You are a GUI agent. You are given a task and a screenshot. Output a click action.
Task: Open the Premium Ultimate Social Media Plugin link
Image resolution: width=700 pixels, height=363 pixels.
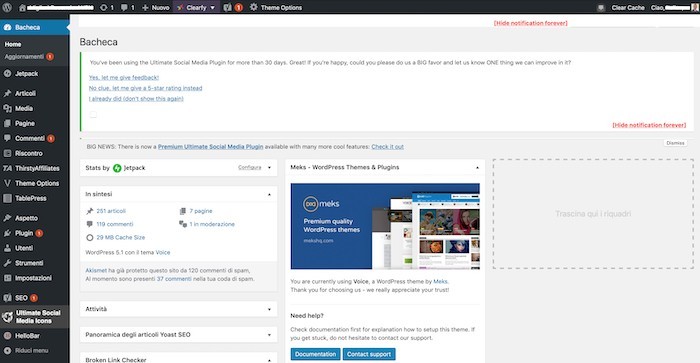[210, 146]
